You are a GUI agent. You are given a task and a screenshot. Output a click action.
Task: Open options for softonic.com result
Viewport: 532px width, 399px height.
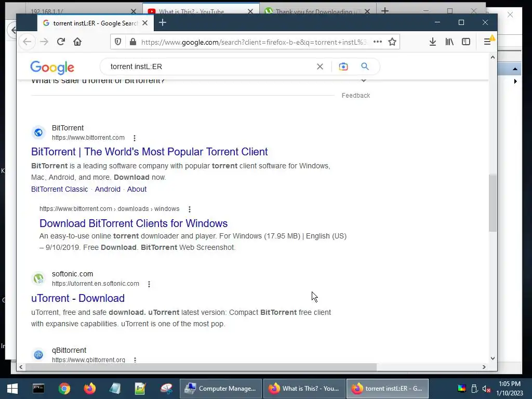(149, 284)
